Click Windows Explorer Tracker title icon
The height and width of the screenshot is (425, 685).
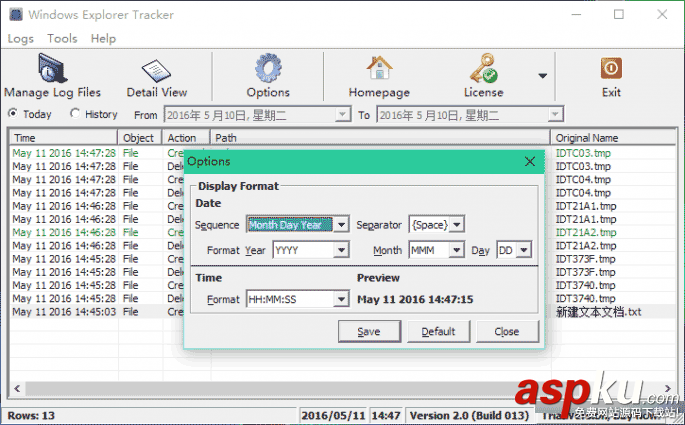pyautogui.click(x=16, y=14)
